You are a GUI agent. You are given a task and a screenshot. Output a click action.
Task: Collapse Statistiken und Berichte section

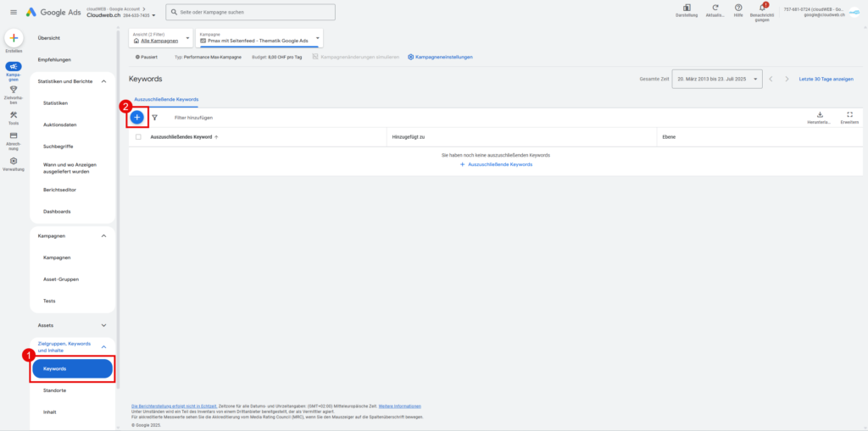tap(103, 81)
